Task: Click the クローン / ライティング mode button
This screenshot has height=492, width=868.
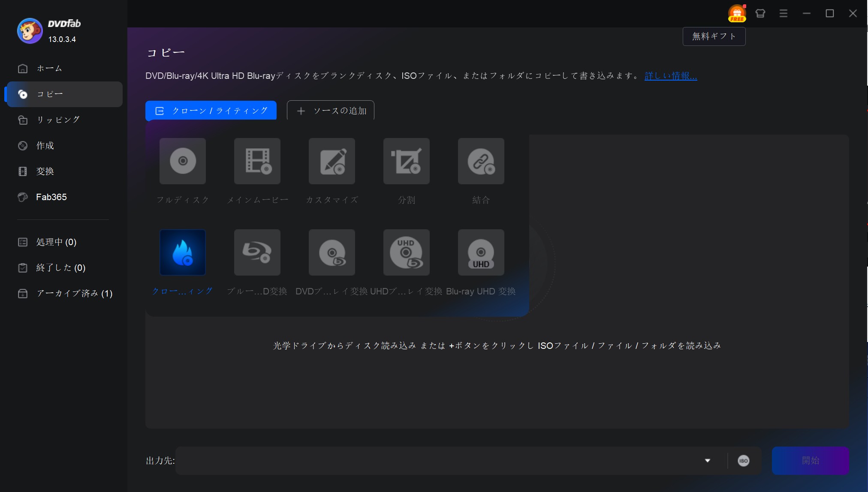Action: click(211, 111)
